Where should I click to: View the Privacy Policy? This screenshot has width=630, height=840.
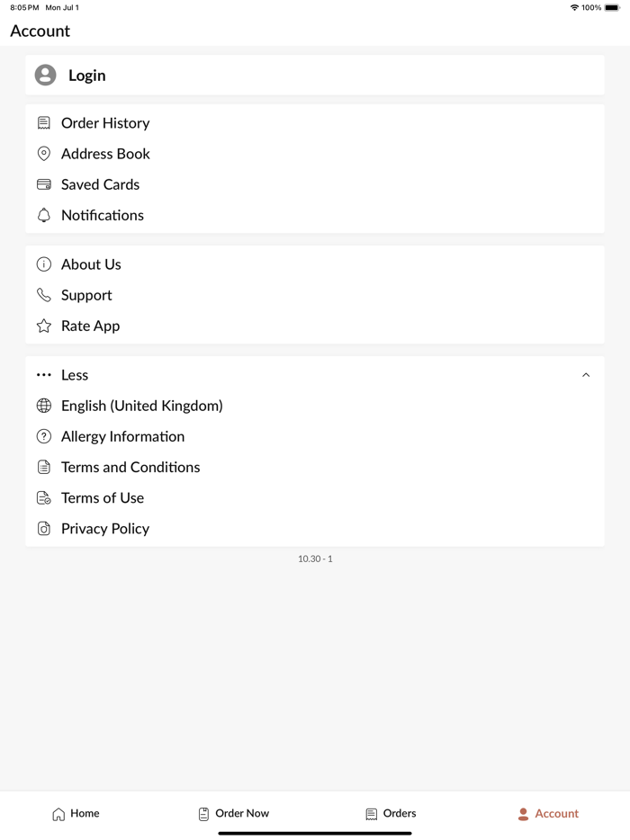pos(105,529)
